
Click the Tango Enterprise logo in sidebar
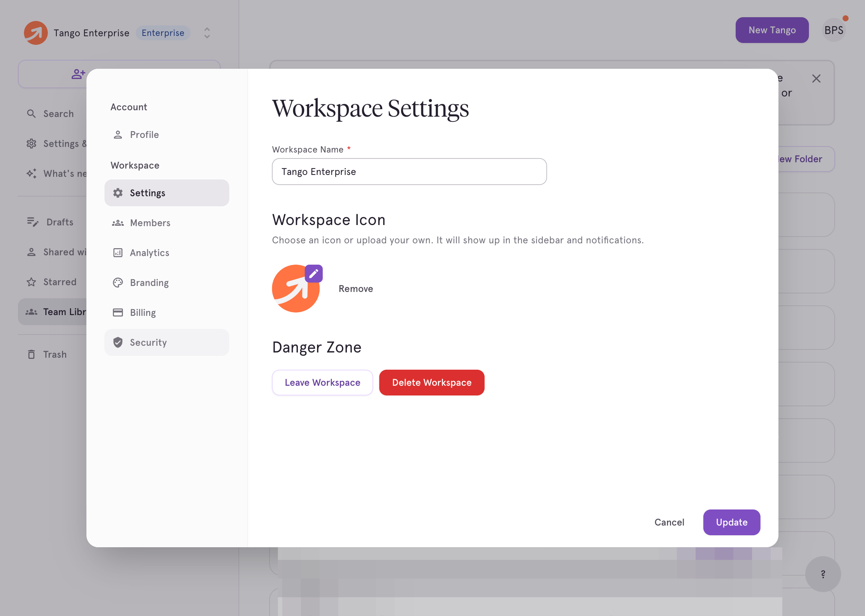pyautogui.click(x=36, y=33)
